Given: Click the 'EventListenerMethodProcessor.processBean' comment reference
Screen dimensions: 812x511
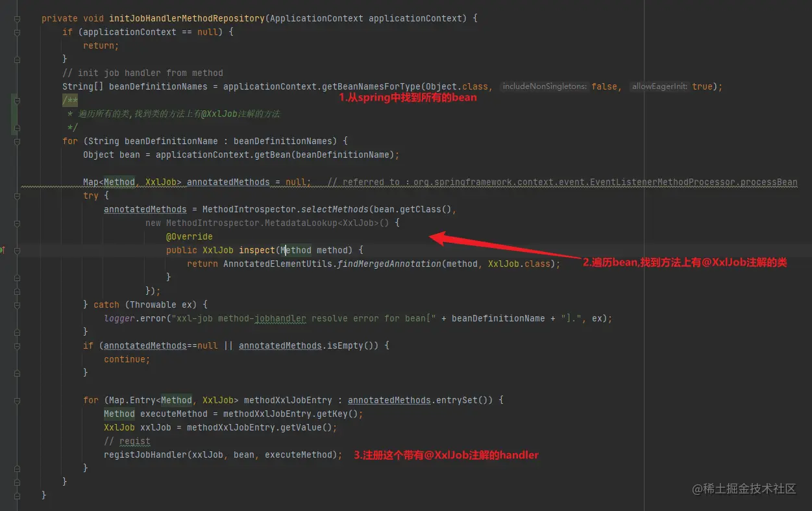Looking at the screenshot, I should pyautogui.click(x=693, y=182).
